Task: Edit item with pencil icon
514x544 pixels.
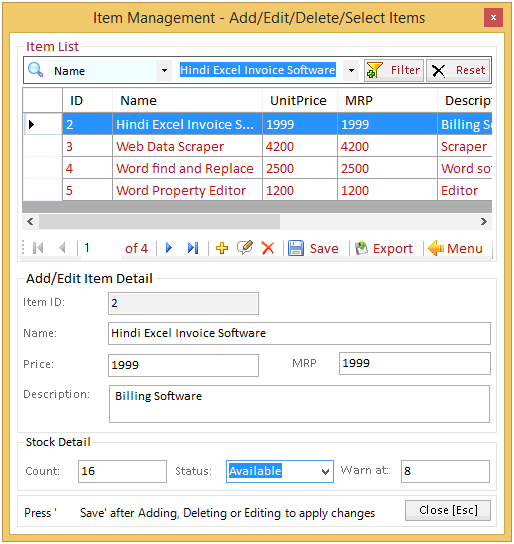Action: pyautogui.click(x=245, y=248)
